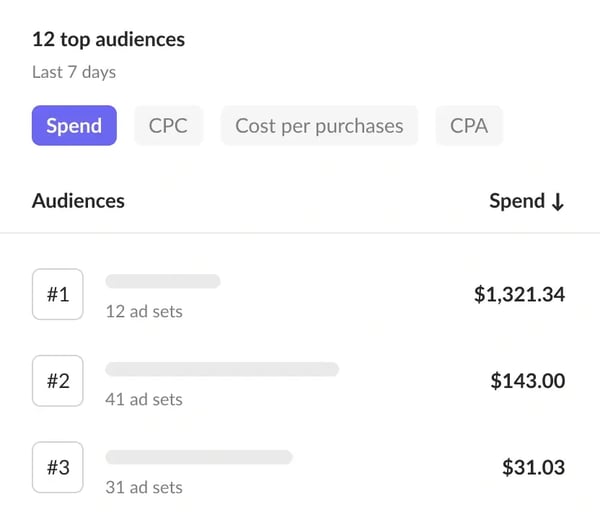Screen dimensions: 600x525
Task: Click the $31.03 spend value
Action: 533,467
